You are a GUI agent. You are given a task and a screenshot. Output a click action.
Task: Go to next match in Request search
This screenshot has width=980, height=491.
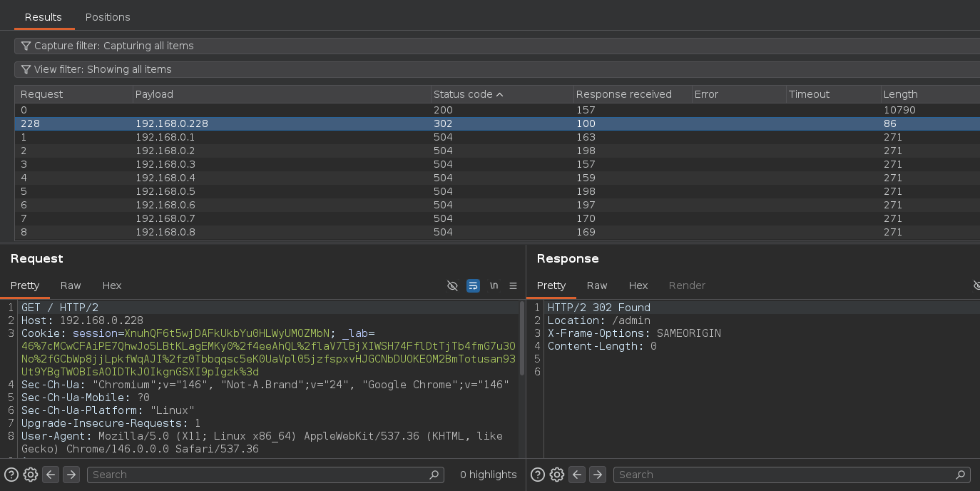tap(71, 475)
